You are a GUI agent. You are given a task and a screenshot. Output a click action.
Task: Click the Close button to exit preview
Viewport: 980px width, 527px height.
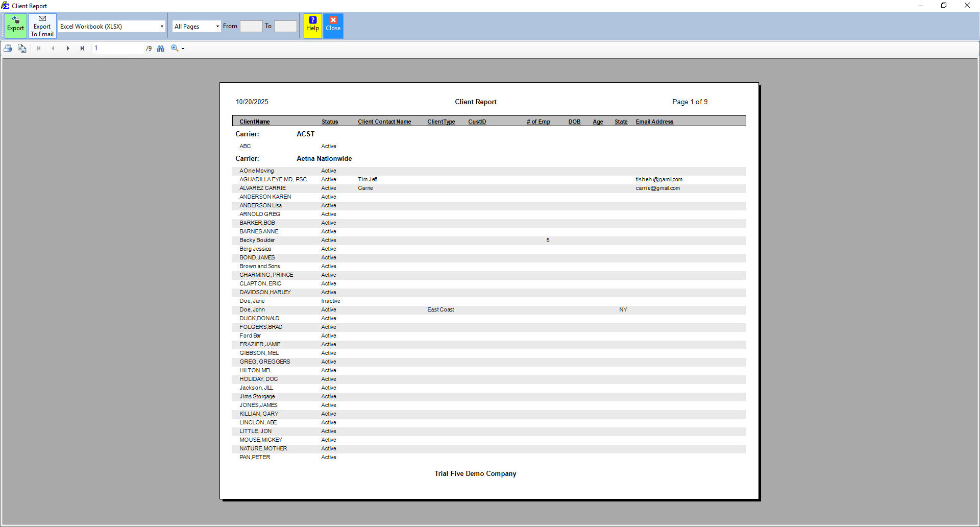coord(333,26)
